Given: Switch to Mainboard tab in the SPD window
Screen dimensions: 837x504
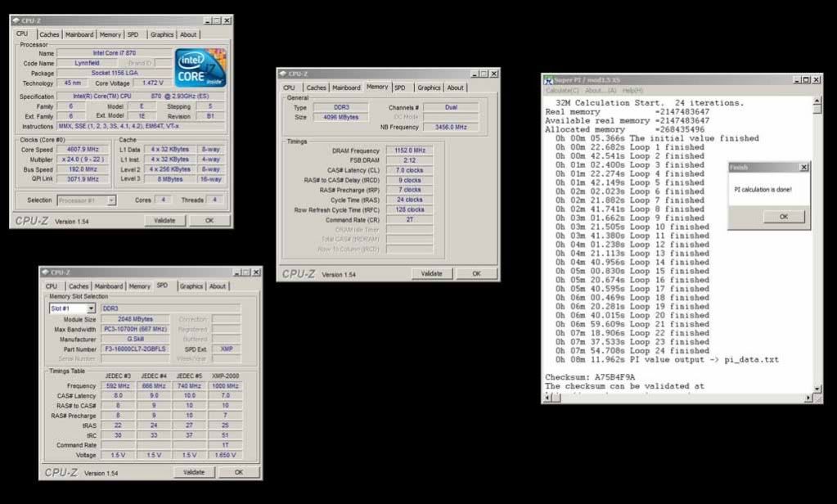Looking at the screenshot, I should tap(108, 286).
